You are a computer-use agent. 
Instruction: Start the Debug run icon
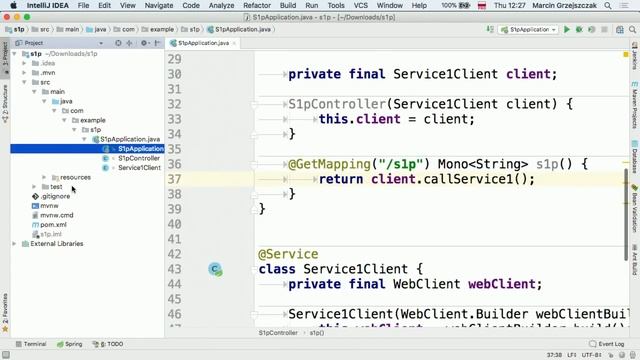coord(579,29)
